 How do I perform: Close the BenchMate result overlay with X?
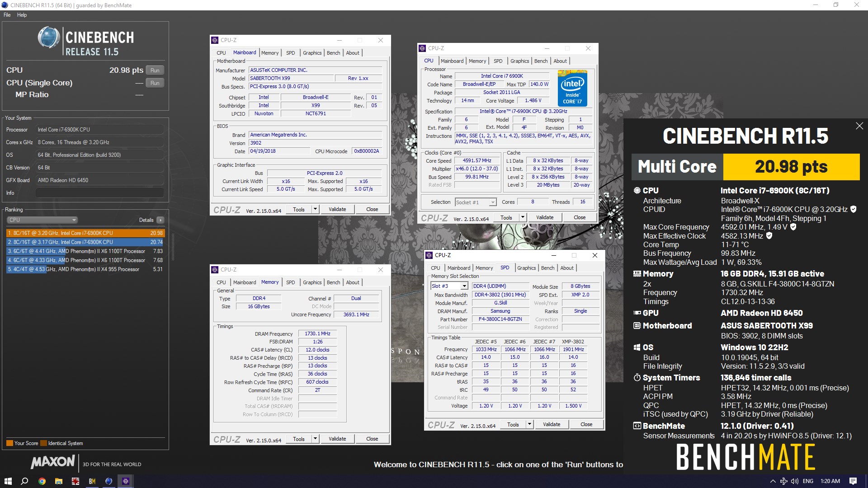point(859,126)
